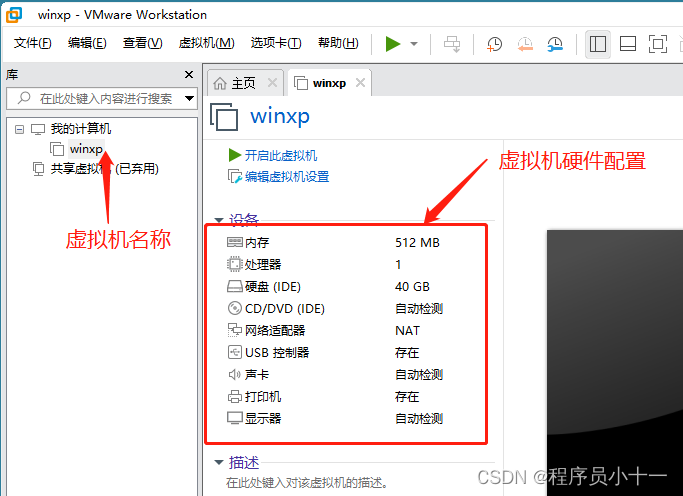
Task: Click the memory chip icon beside 内存
Action: point(234,242)
